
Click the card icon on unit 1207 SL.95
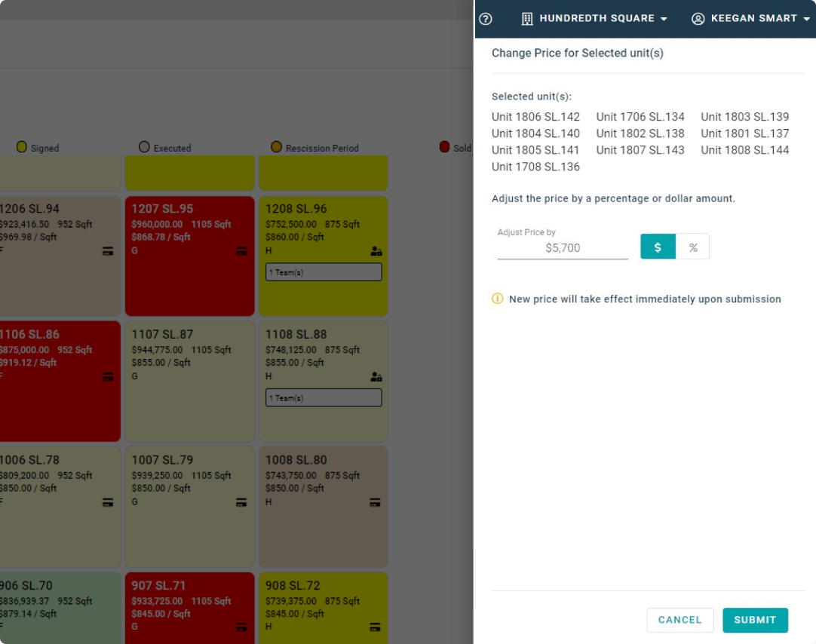pos(241,251)
